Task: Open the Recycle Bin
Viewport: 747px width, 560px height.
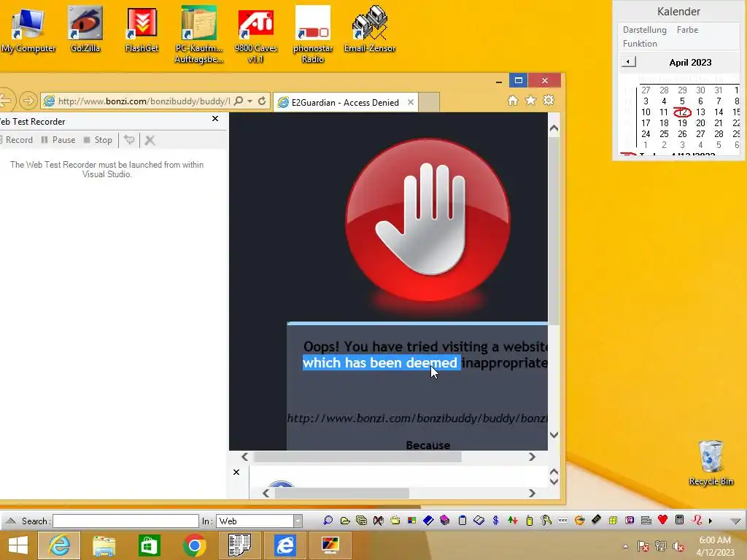Action: [711, 463]
